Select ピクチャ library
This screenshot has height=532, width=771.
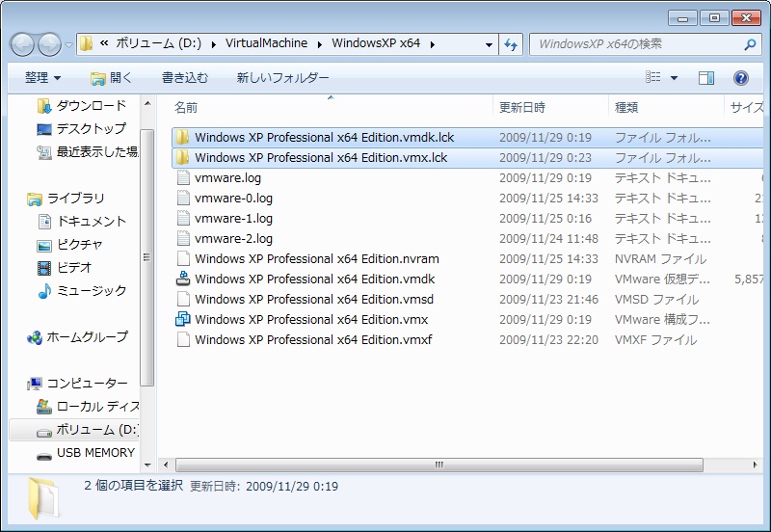(69, 245)
